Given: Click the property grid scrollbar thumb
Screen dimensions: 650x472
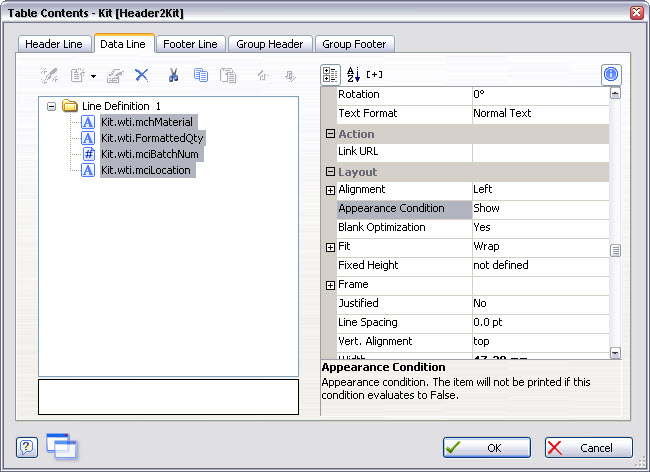Looking at the screenshot, I should tap(615, 250).
